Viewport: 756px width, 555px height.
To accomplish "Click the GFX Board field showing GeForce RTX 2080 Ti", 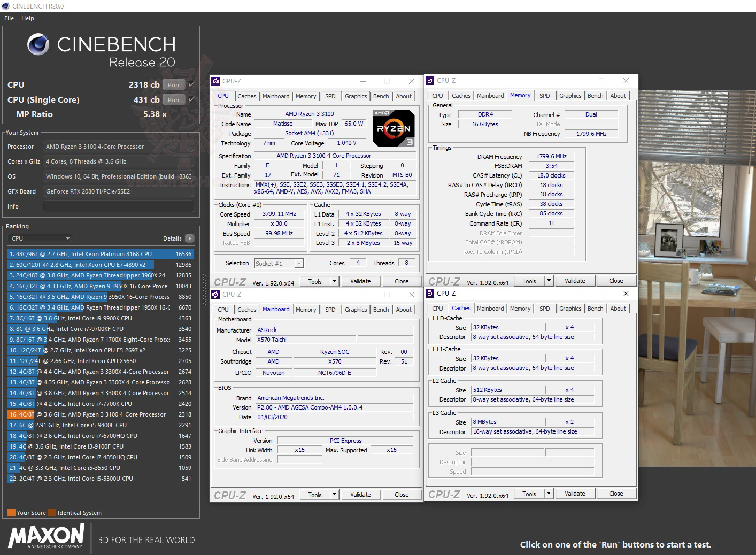I will (x=118, y=191).
